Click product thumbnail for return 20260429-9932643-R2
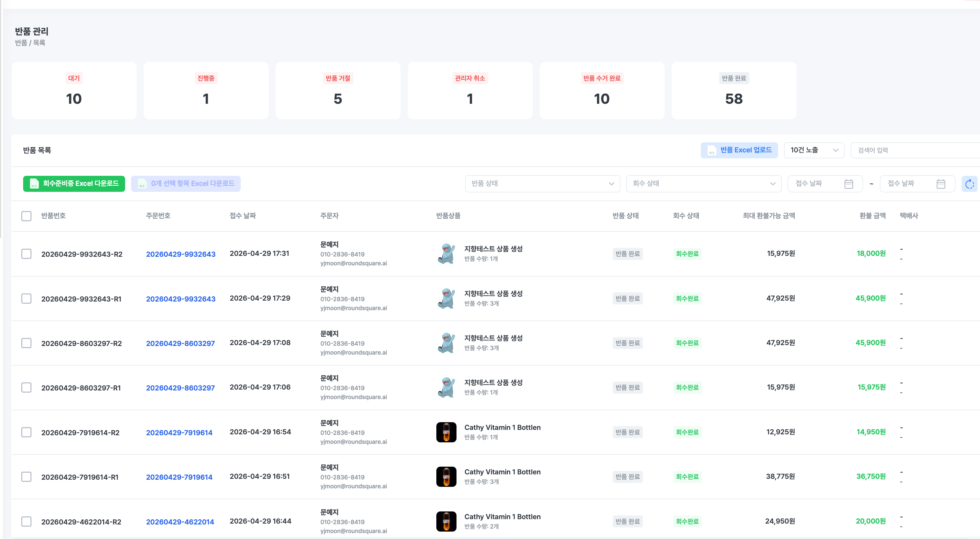 pyautogui.click(x=446, y=254)
